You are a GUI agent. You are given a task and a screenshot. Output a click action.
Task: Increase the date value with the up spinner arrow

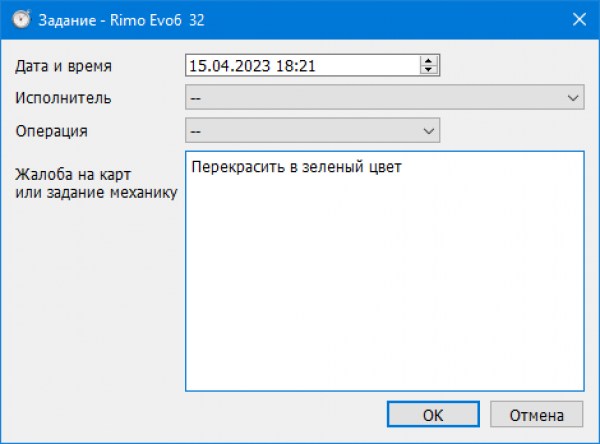point(429,61)
